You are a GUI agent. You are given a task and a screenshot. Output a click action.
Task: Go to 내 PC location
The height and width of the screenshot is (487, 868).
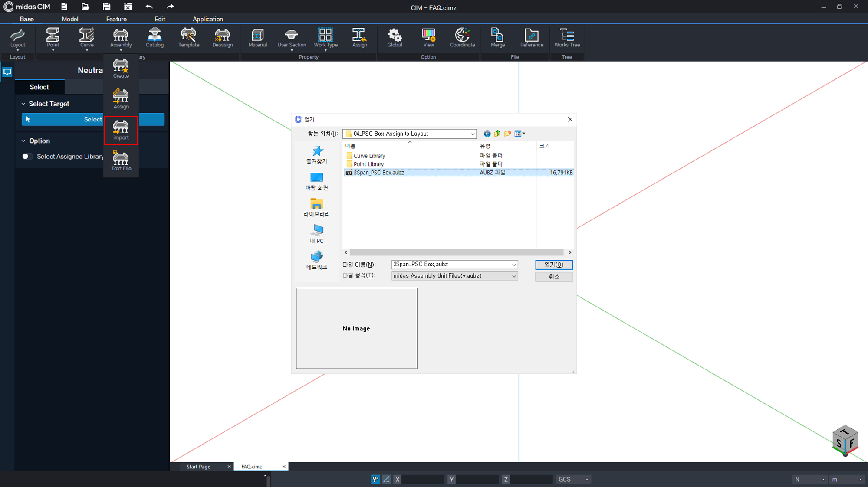317,234
